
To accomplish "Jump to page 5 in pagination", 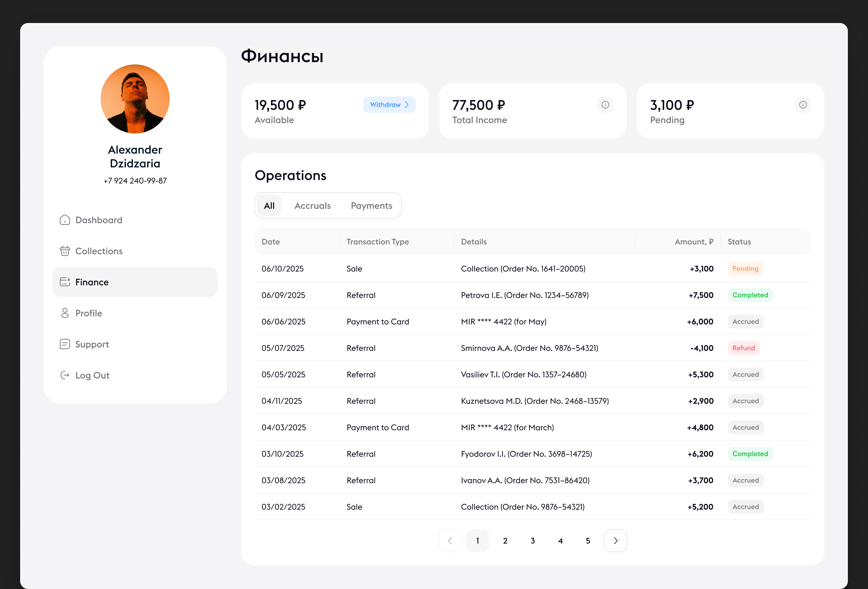I will pos(587,540).
